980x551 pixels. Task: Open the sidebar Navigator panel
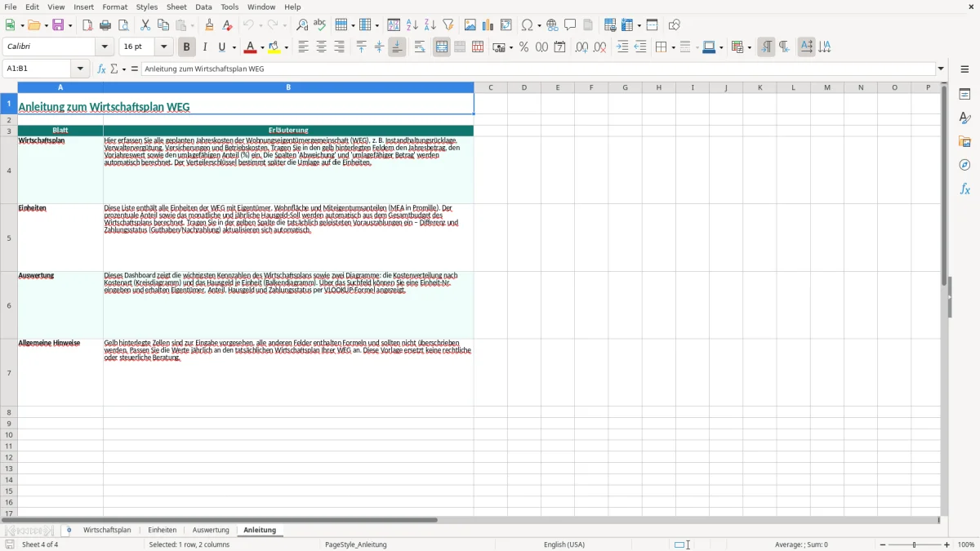pyautogui.click(x=964, y=165)
